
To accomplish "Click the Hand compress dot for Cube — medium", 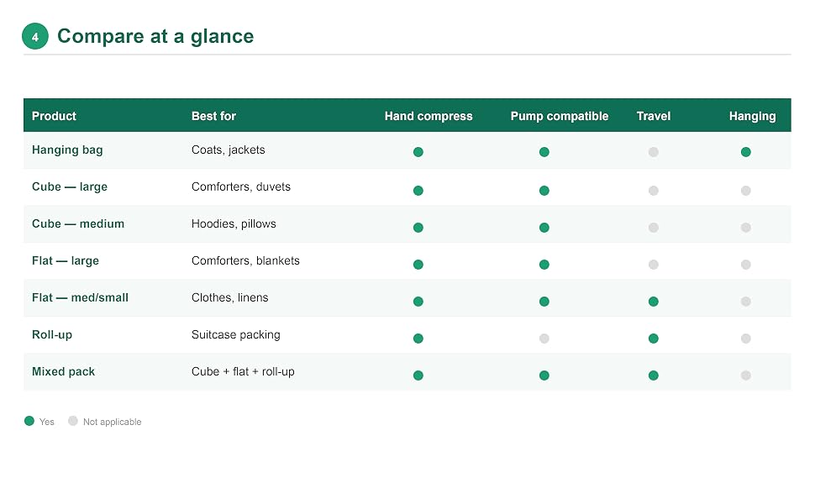I will (x=418, y=228).
